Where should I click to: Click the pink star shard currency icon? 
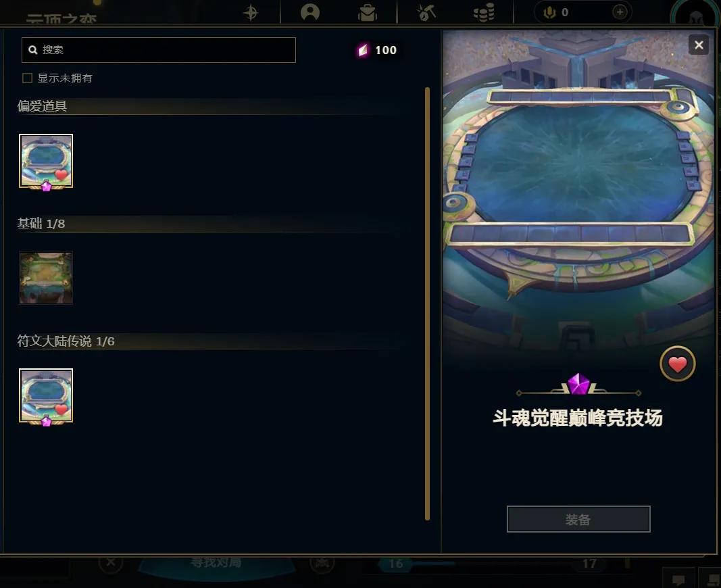coord(364,49)
